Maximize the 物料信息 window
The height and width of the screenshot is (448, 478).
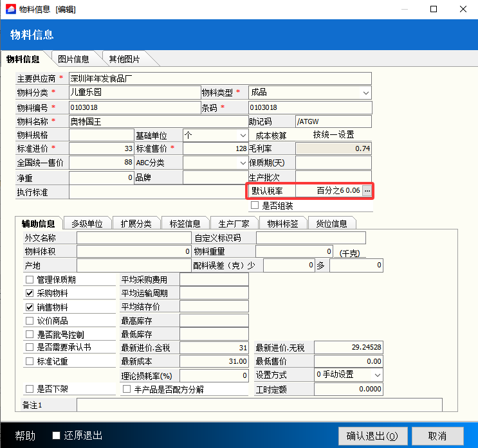click(x=434, y=9)
